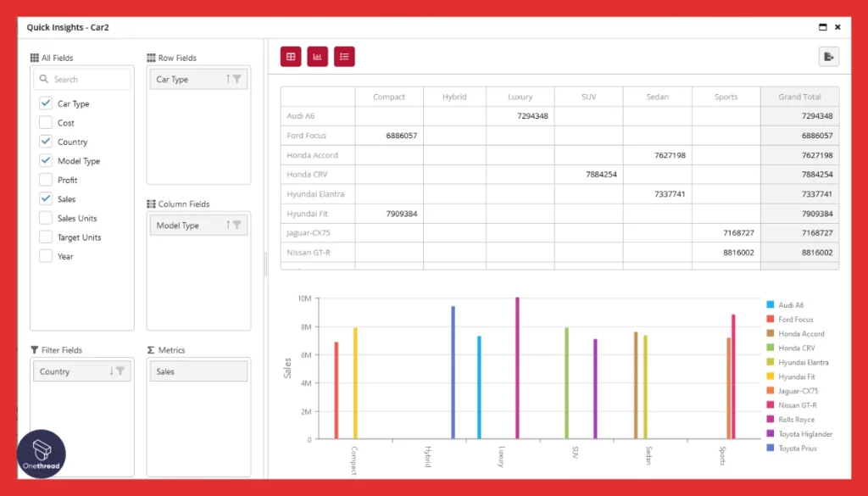The image size is (868, 496).
Task: Select the Audi A6 row label
Action: pyautogui.click(x=301, y=115)
